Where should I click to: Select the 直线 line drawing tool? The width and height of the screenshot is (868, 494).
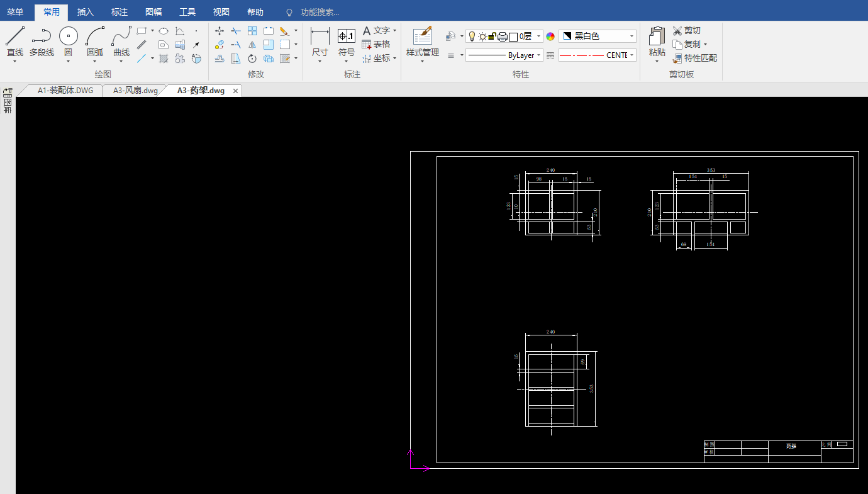(15, 42)
